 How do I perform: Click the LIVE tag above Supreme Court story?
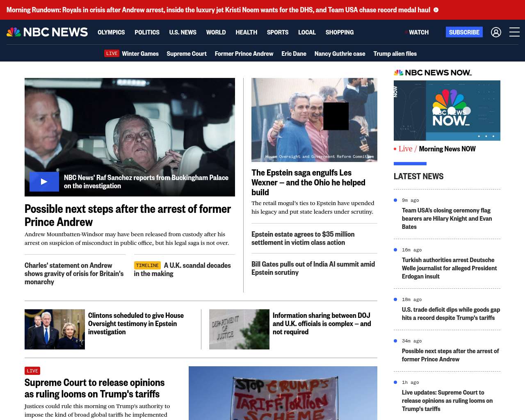click(32, 371)
